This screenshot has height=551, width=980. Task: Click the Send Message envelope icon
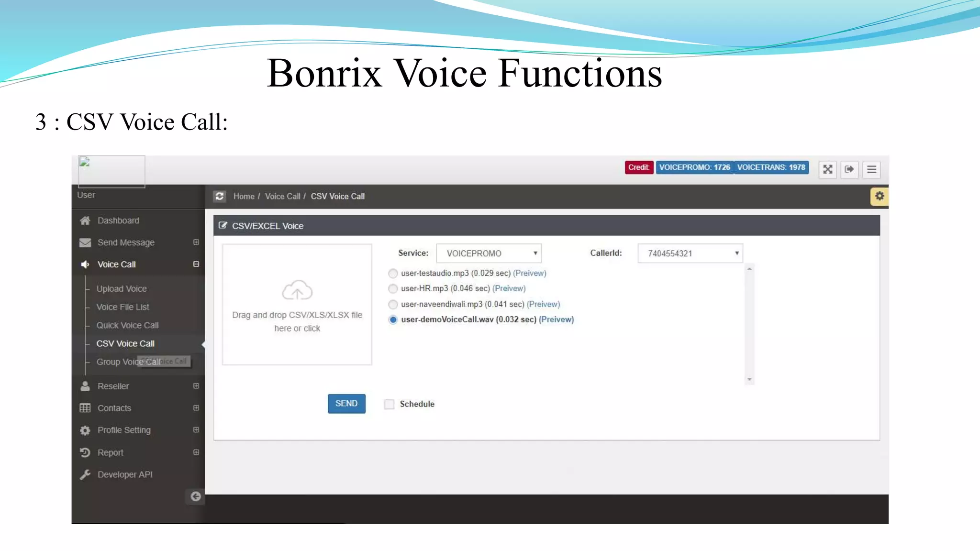(x=85, y=242)
